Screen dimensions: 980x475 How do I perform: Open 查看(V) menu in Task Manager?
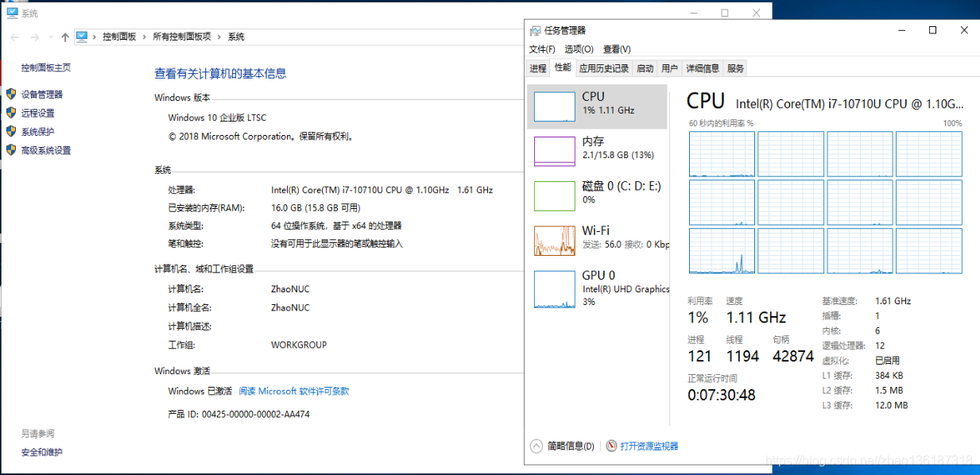[617, 49]
